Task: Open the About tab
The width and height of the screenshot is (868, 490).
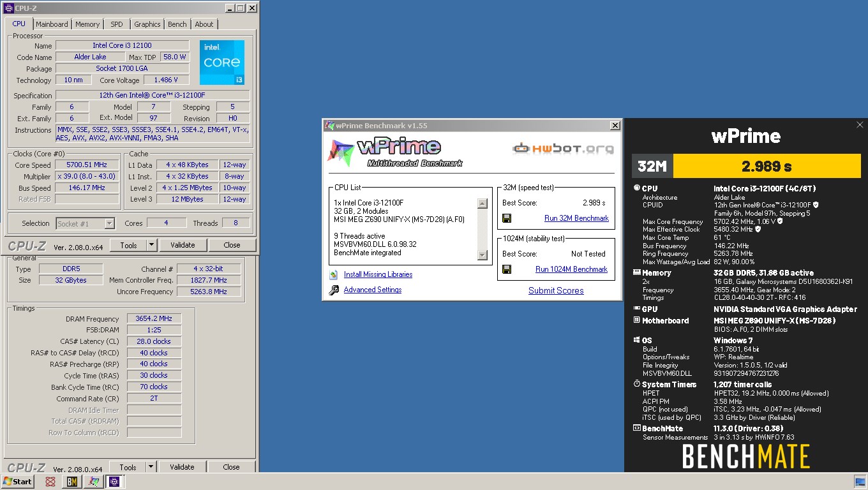Action: coord(204,24)
